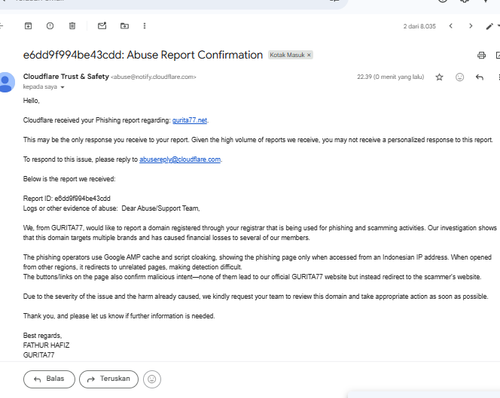Add emoji reaction in message header
This screenshot has height=398, width=500.
460,77
